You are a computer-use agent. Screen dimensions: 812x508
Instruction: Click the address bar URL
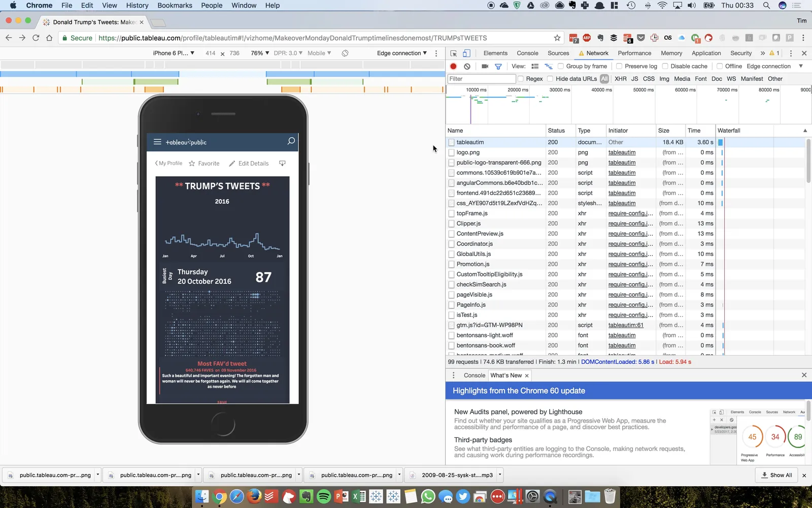pos(292,38)
